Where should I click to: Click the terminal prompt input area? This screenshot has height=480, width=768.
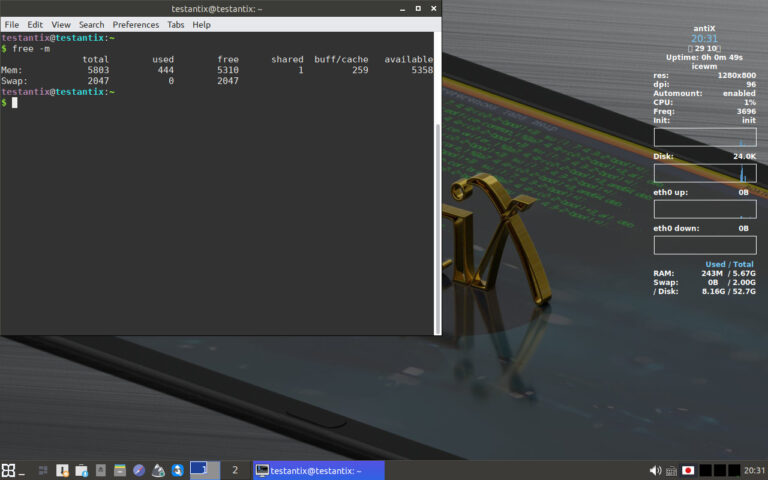(x=15, y=103)
